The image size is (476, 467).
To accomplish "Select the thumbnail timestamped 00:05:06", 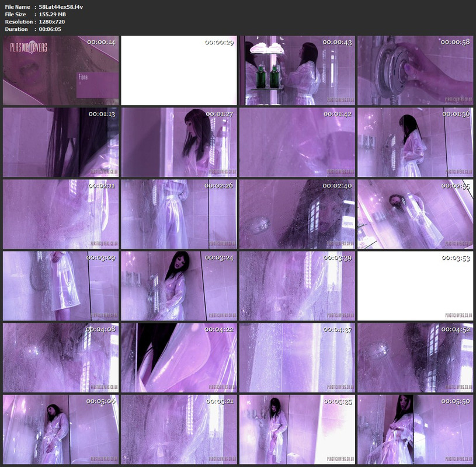I will point(61,430).
